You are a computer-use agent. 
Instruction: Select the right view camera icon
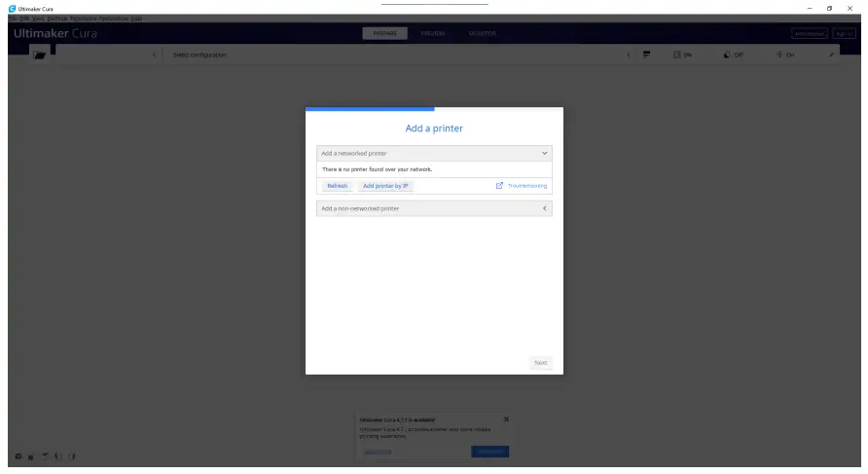71,456
